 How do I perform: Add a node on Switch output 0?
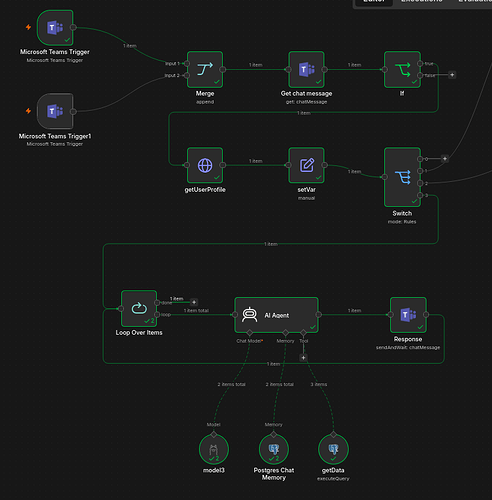point(445,159)
